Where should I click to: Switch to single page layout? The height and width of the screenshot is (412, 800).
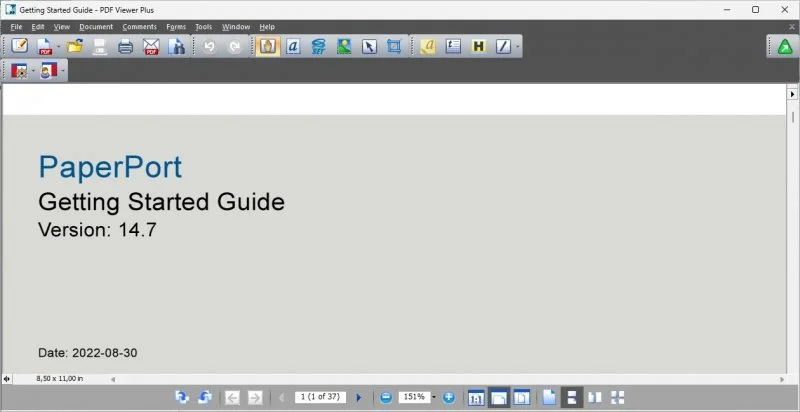pyautogui.click(x=549, y=398)
